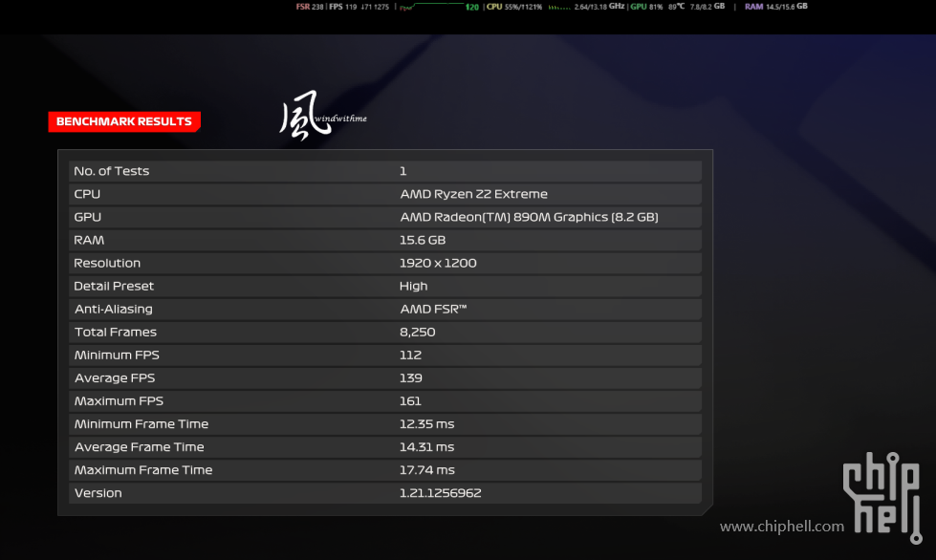
Task: Select the BENCHMARK RESULTS red header tab
Action: pos(124,121)
